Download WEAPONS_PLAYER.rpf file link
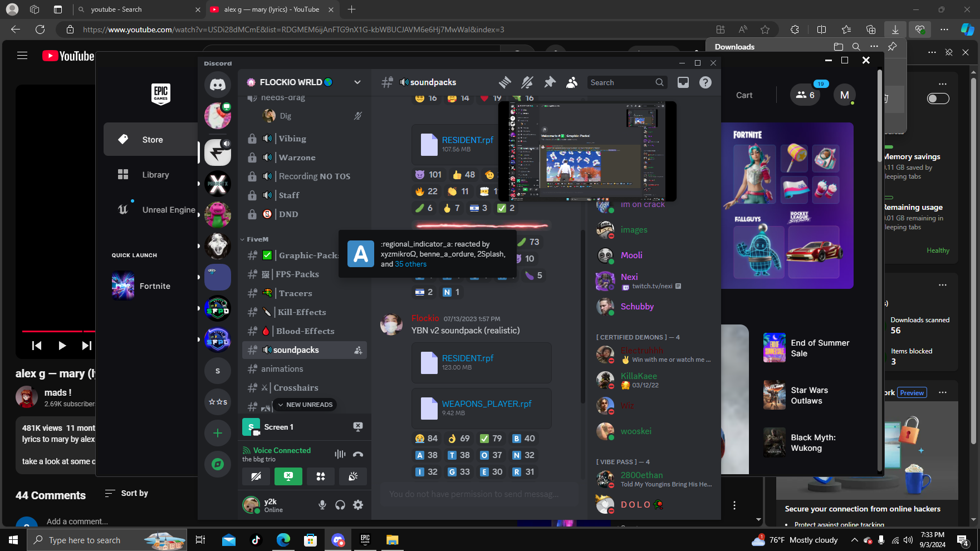 click(x=487, y=404)
